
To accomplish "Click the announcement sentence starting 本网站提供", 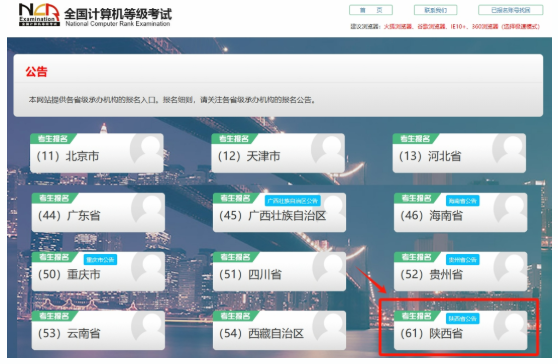I will (172, 100).
